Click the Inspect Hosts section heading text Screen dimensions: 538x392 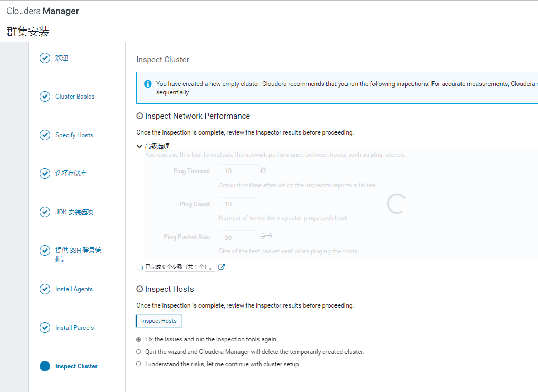[x=169, y=289]
